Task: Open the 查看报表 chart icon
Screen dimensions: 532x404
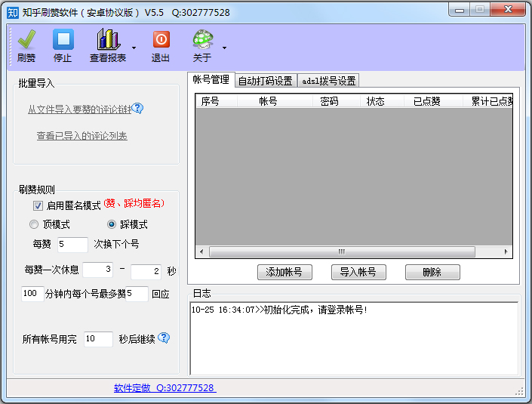Action: point(108,39)
